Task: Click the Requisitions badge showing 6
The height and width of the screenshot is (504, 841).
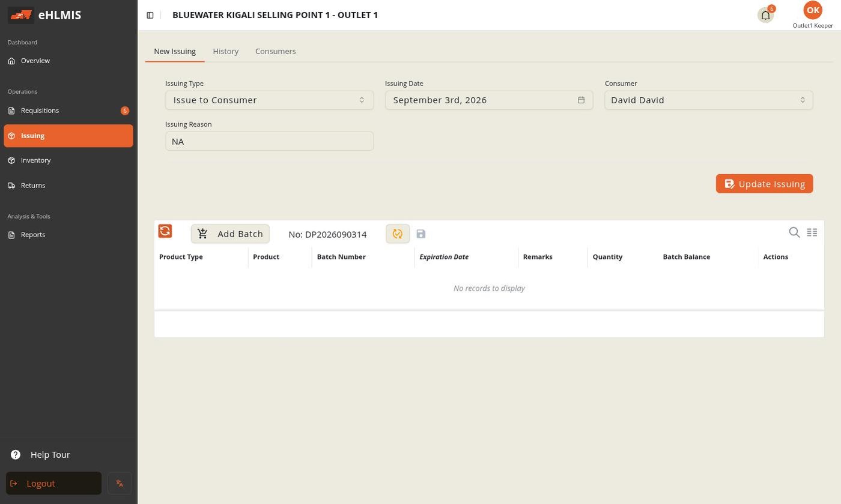Action: click(125, 111)
